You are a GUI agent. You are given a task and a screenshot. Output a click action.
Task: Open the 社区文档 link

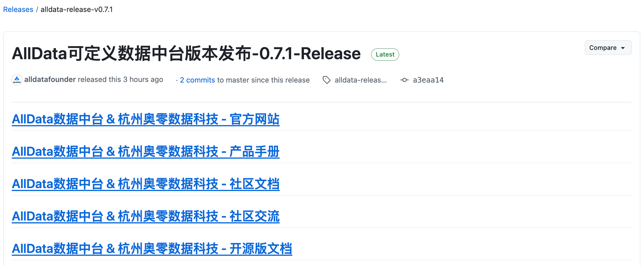[146, 184]
